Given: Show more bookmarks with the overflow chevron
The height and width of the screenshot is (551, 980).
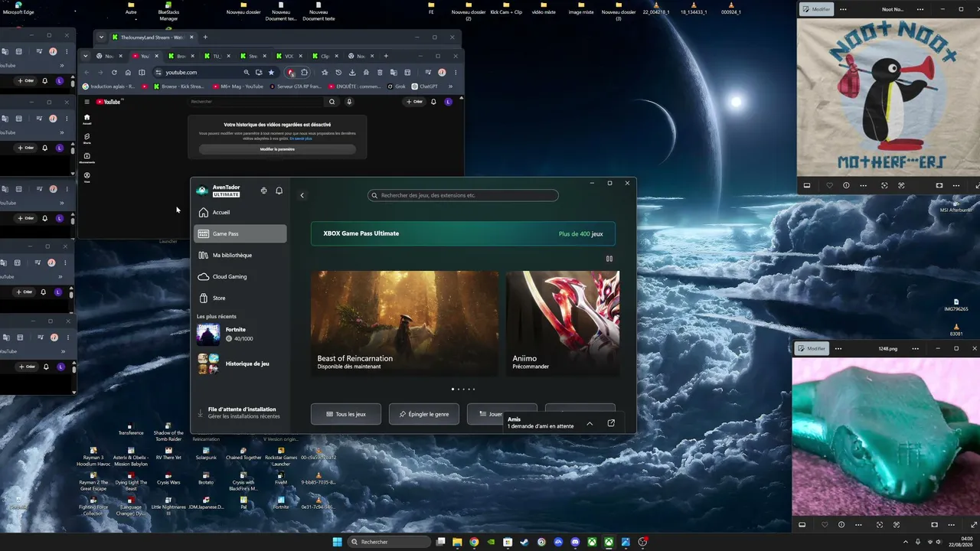Looking at the screenshot, I should tap(450, 86).
